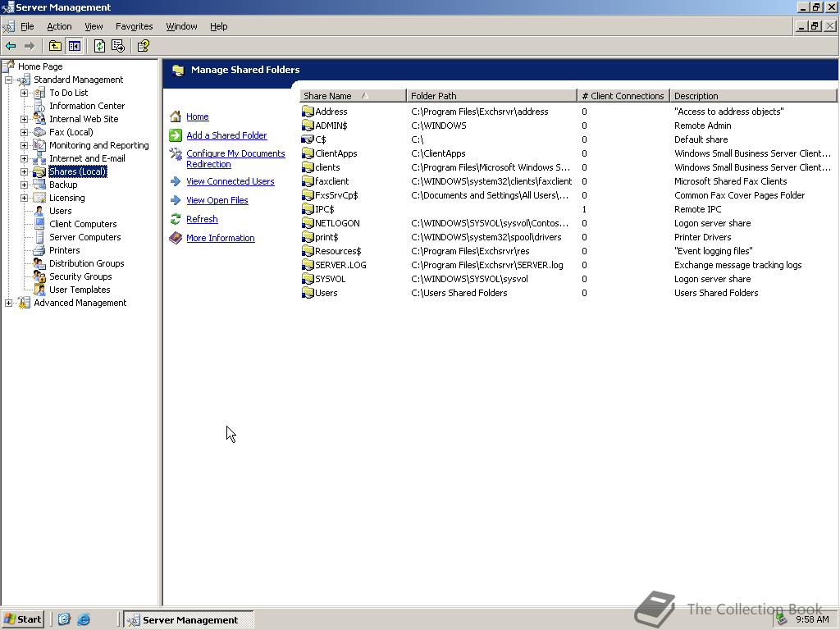
Task: Click green arrow icon for Add a Shared Folder
Action: pos(176,135)
